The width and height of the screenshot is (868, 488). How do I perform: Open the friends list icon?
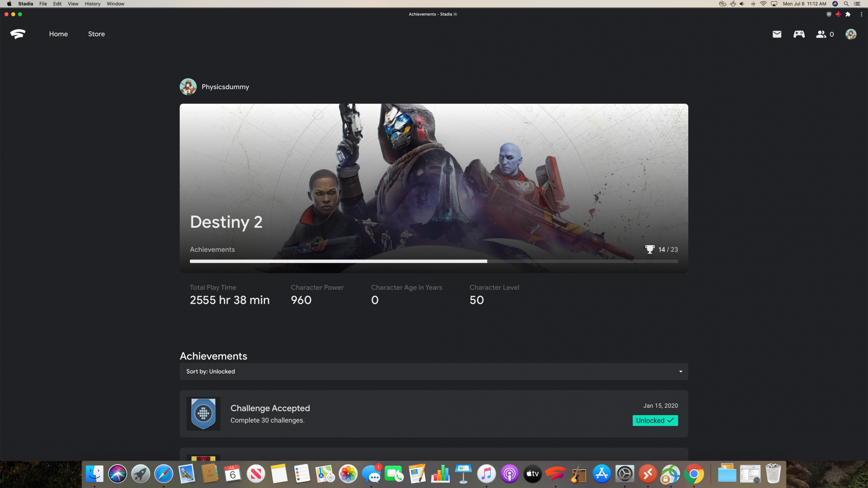(821, 34)
